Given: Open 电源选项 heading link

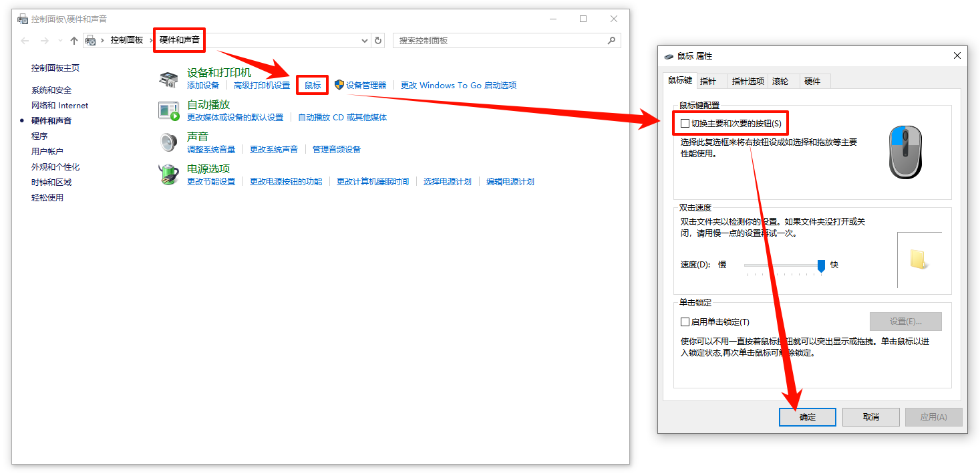Looking at the screenshot, I should [x=208, y=168].
